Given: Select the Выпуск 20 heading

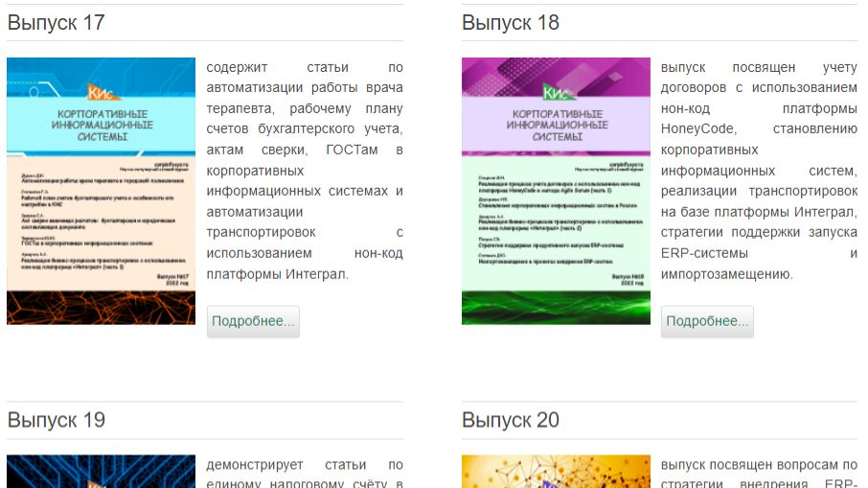Looking at the screenshot, I should (510, 420).
